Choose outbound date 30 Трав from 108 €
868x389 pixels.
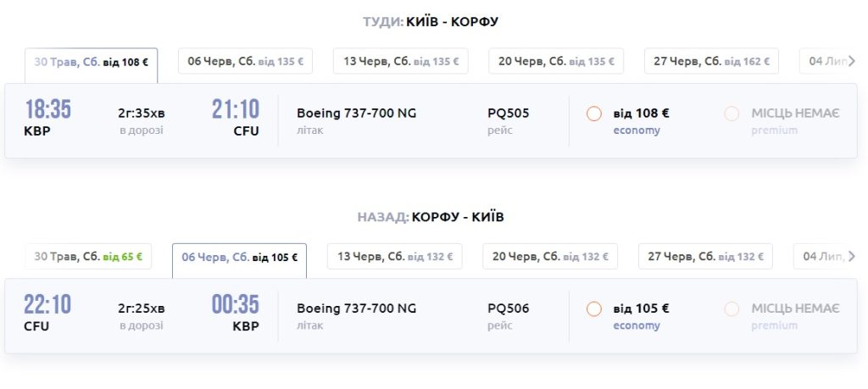[92, 62]
